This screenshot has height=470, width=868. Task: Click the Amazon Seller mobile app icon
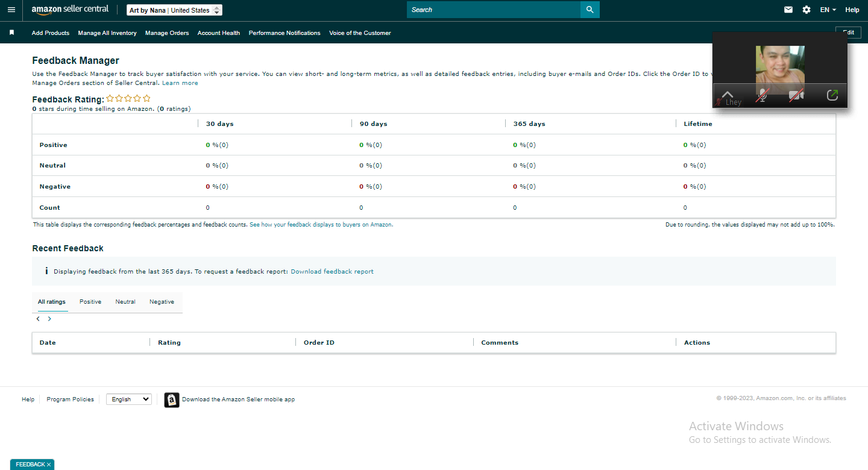click(x=172, y=399)
